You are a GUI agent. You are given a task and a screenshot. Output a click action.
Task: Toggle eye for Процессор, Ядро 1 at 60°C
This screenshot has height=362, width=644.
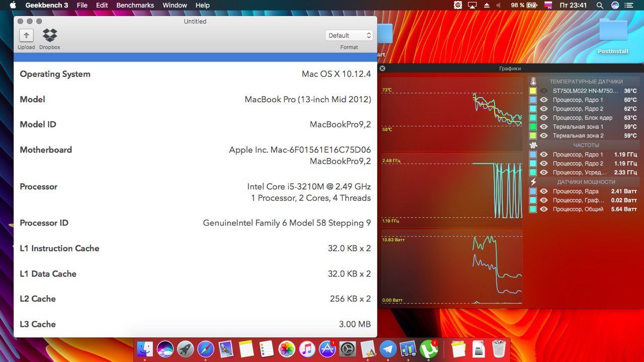point(544,100)
